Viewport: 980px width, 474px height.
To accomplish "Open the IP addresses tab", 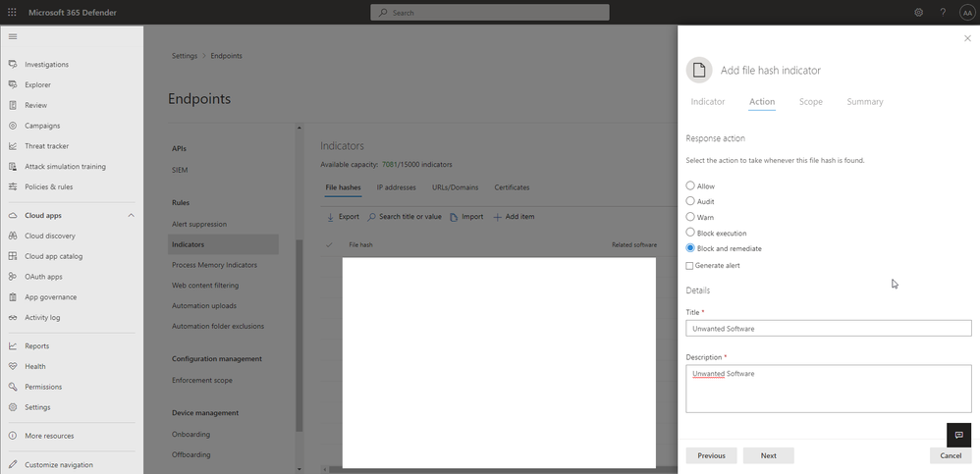I will click(397, 187).
